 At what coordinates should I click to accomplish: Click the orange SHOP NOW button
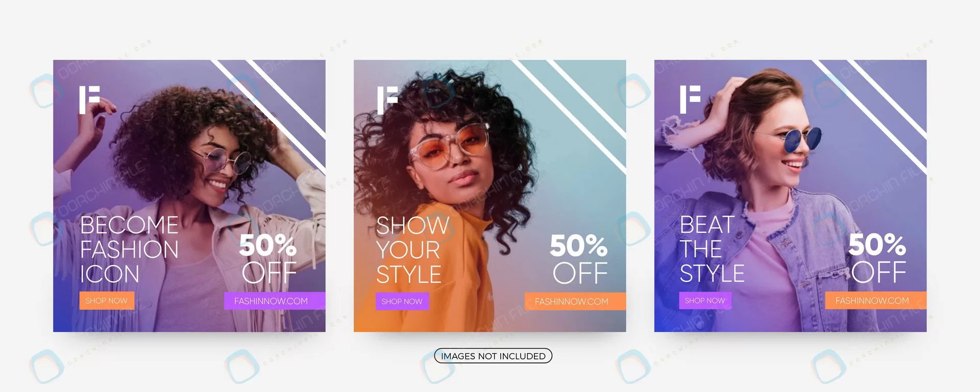pyautogui.click(x=107, y=301)
